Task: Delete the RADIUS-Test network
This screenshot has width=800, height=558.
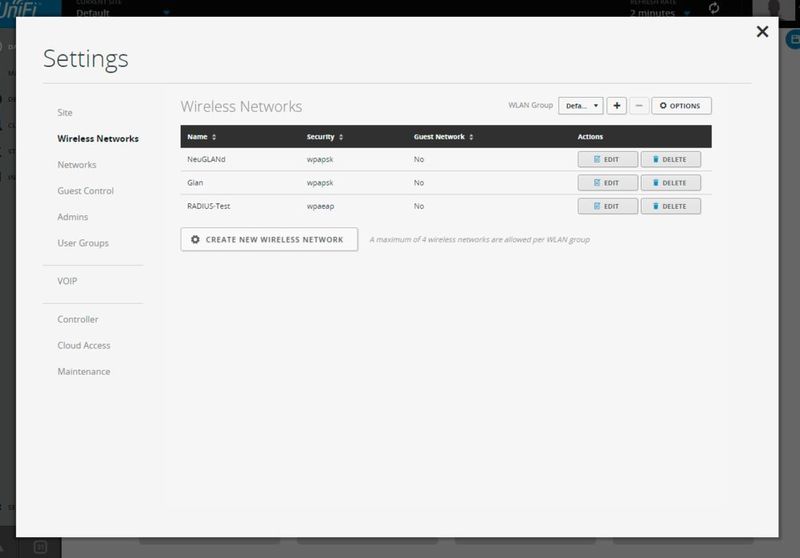Action: tap(670, 206)
